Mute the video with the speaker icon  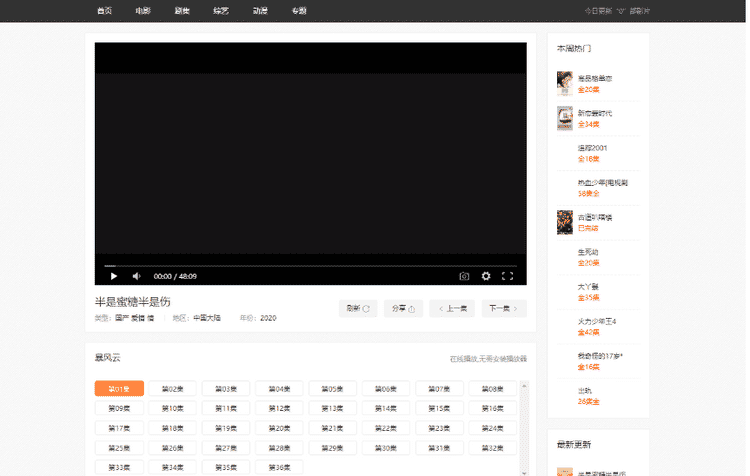pos(136,276)
